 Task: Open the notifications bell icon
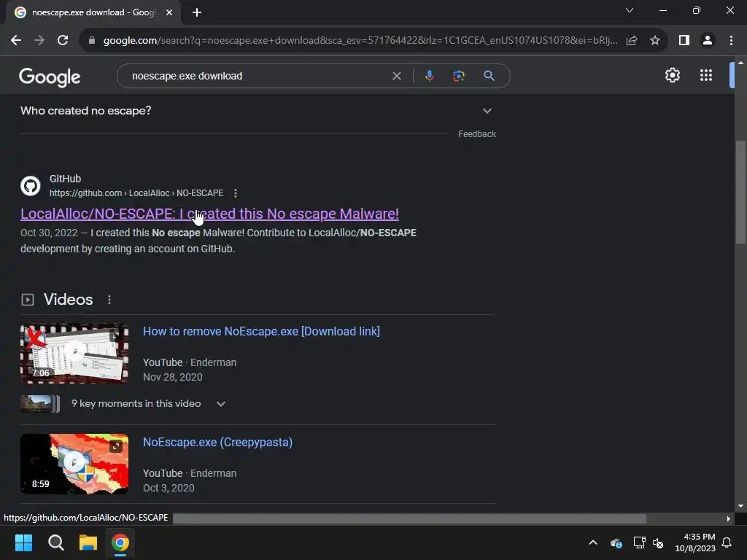727,542
